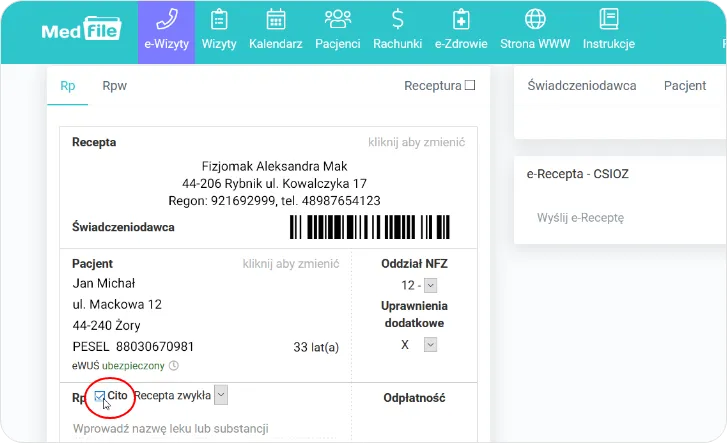Enable the Receptura checkbox
This screenshot has height=443, width=727.
pyautogui.click(x=470, y=86)
